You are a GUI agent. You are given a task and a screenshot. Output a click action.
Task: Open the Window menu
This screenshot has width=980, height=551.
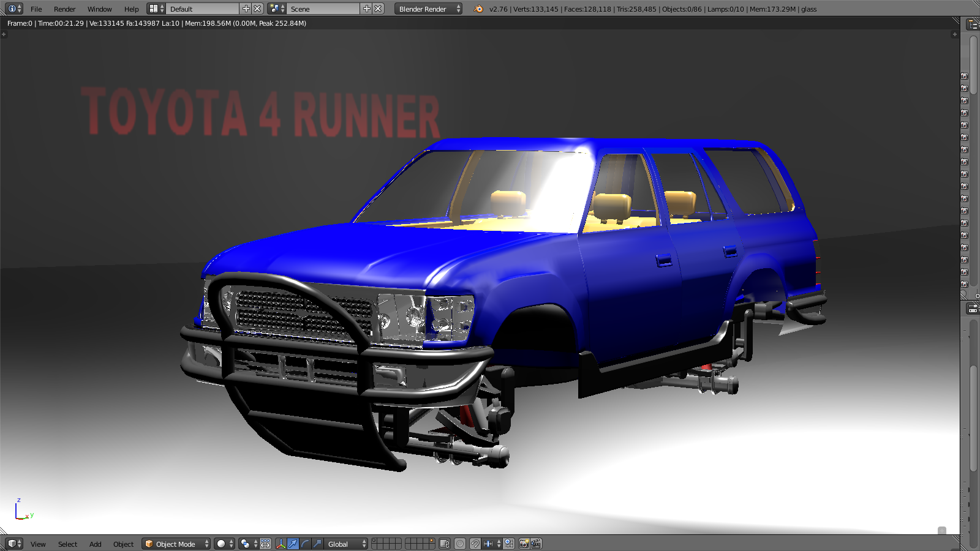[x=99, y=9]
